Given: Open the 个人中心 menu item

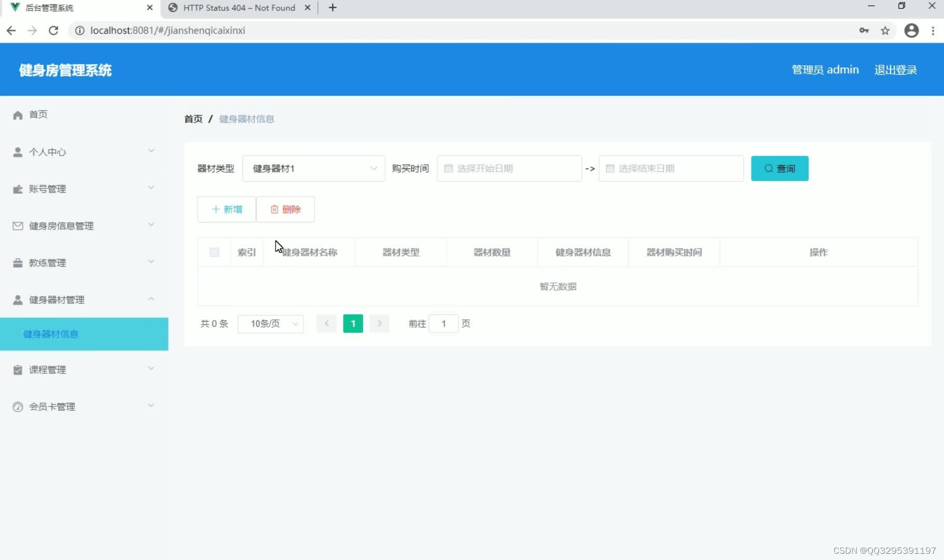Looking at the screenshot, I should [84, 152].
